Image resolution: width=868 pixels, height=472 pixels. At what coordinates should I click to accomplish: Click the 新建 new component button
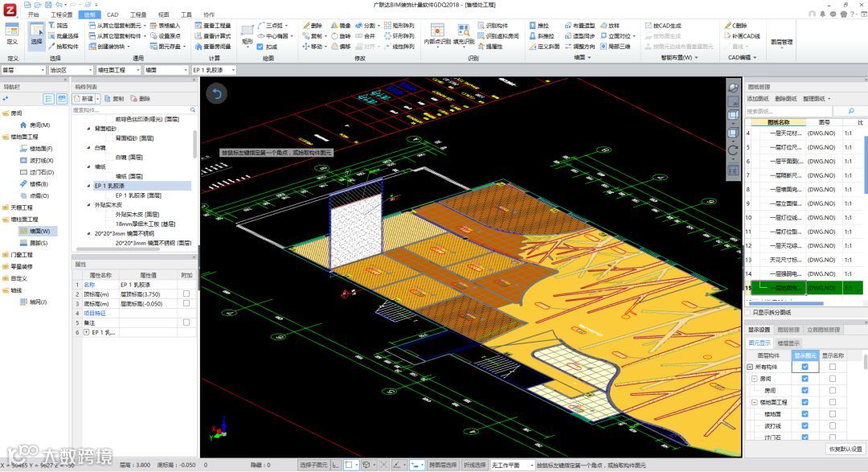pos(84,99)
